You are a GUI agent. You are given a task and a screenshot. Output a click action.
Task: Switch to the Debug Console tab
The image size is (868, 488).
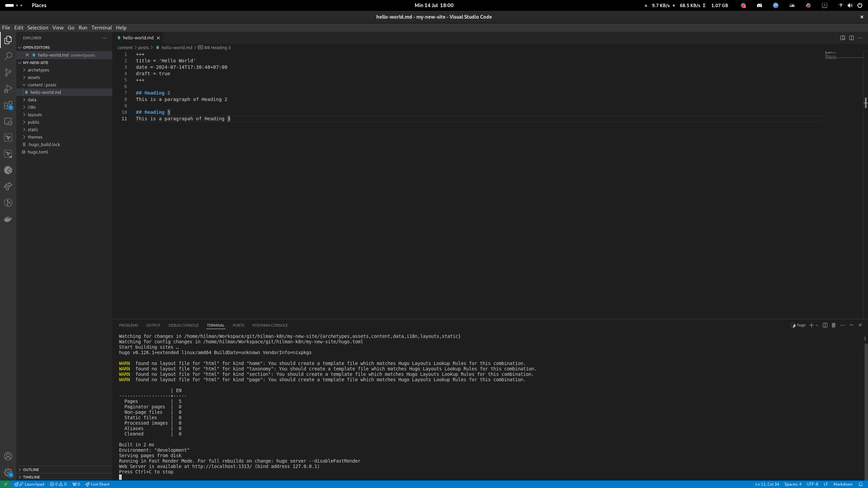(183, 325)
